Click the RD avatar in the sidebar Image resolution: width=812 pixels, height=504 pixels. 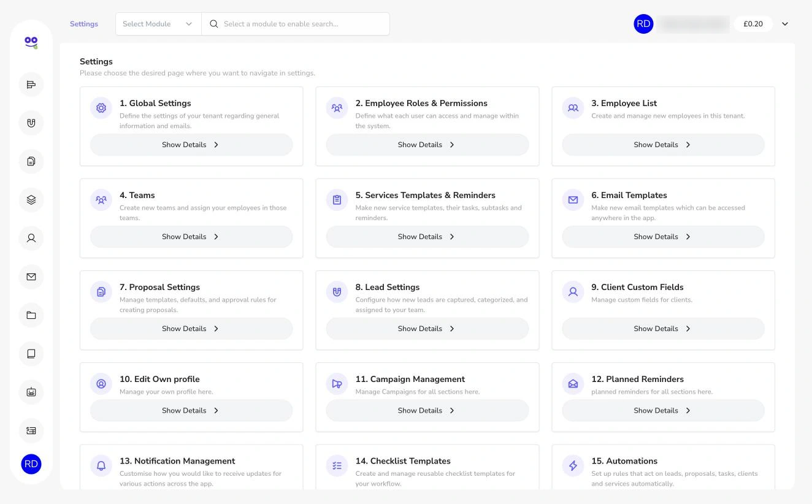point(31,464)
